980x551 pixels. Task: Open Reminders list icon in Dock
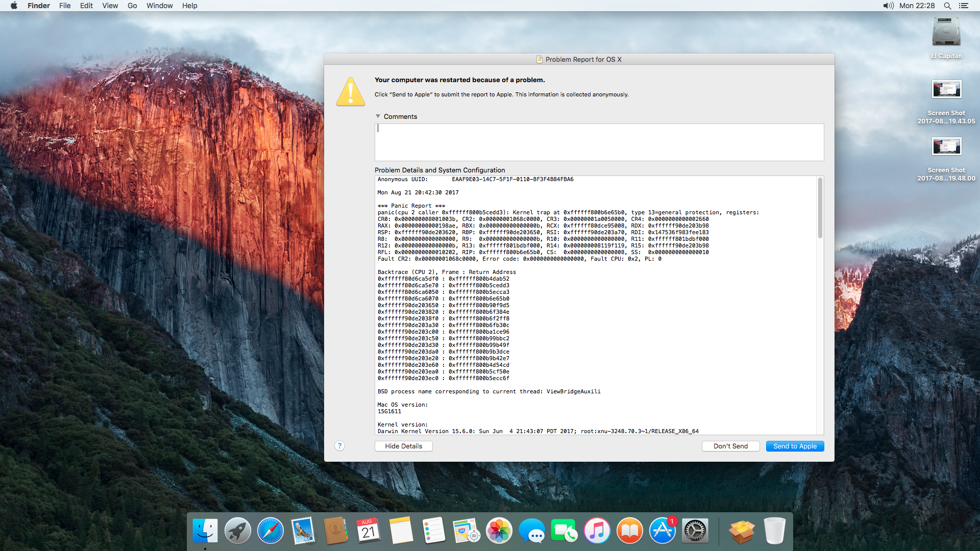click(x=434, y=531)
